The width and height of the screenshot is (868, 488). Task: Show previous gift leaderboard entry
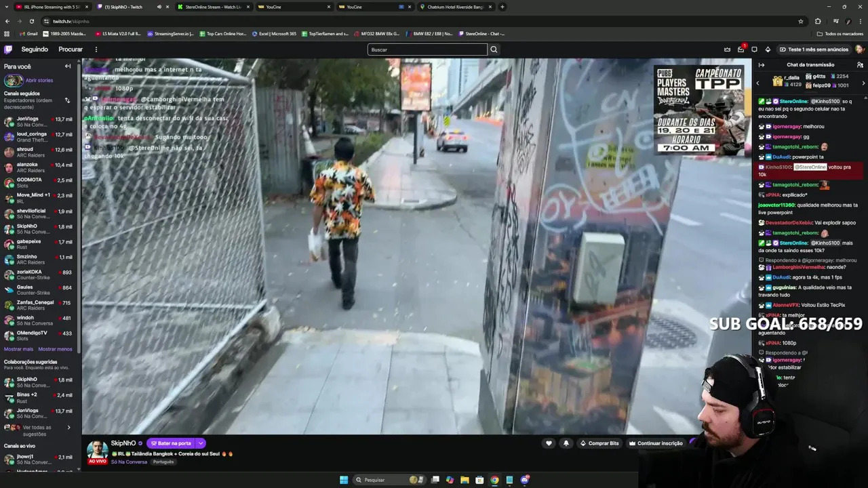point(758,82)
